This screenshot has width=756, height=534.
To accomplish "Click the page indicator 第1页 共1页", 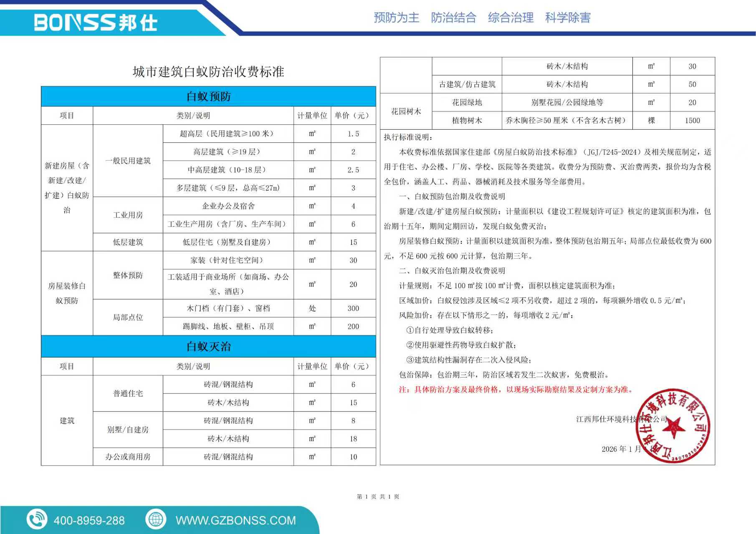I will pyautogui.click(x=378, y=496).
